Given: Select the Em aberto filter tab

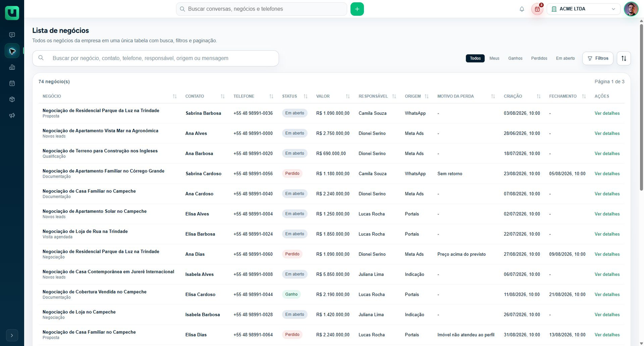Looking at the screenshot, I should click(565, 58).
